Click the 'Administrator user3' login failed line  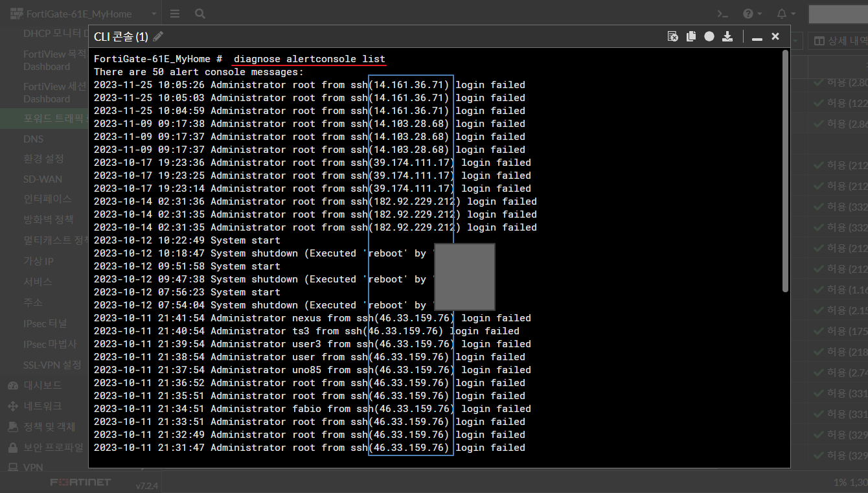click(312, 344)
